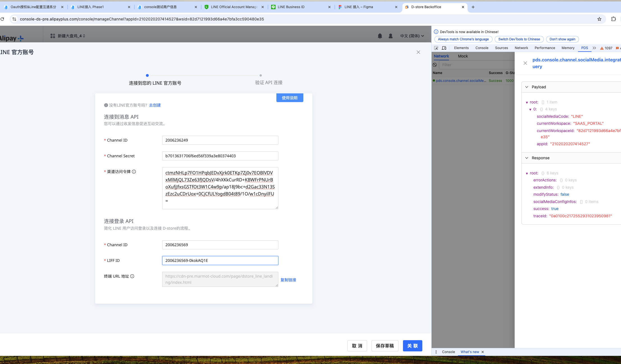Click the LIFF ID input field
Image resolution: width=621 pixels, height=364 pixels.
(220, 261)
